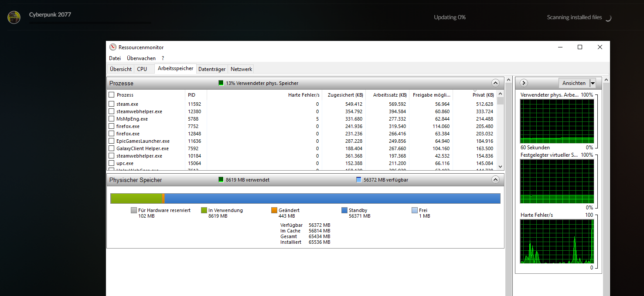644x296 pixels.
Task: Check the MsMpEng.exe process checkbox
Action: tap(112, 119)
